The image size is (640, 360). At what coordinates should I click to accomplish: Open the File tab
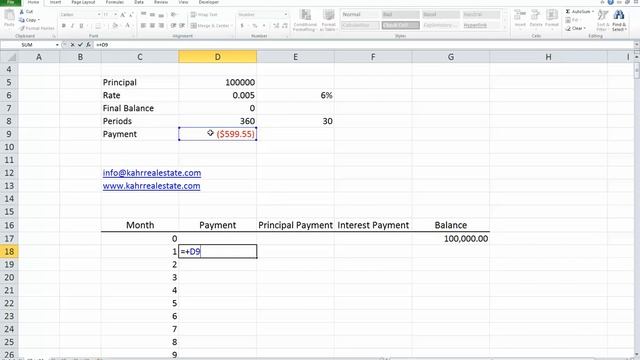11,2
